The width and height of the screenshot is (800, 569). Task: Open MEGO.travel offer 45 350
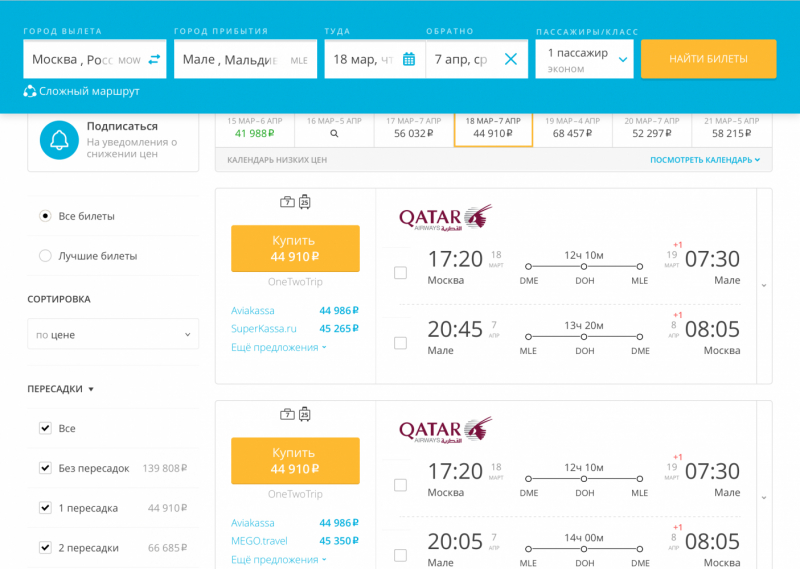(x=295, y=541)
